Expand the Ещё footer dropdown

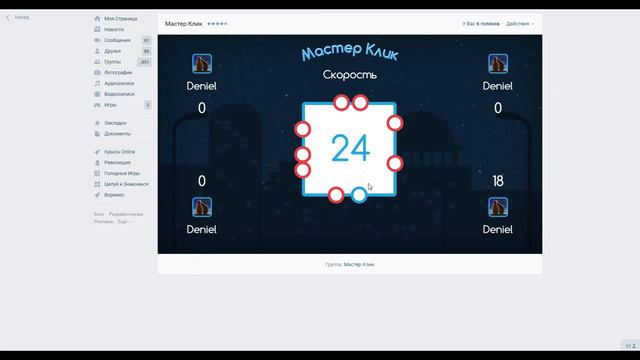click(x=124, y=222)
